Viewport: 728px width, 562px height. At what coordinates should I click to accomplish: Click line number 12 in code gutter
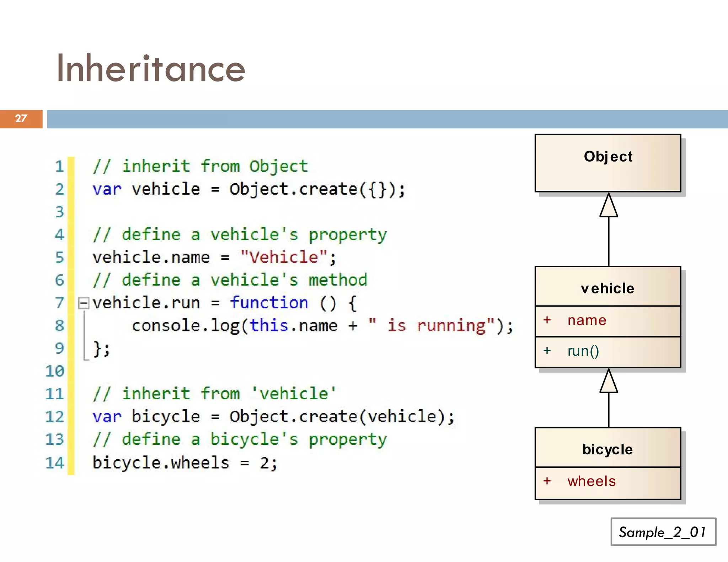coord(55,417)
